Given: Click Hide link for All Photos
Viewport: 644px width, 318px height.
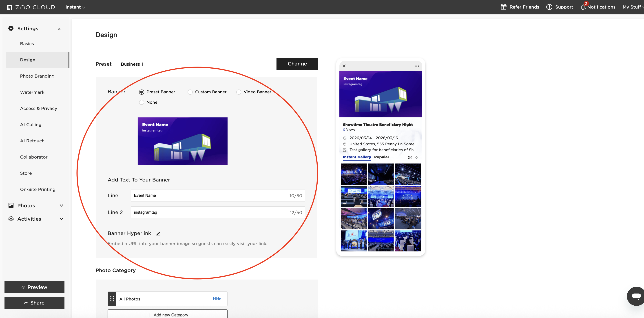Looking at the screenshot, I should [x=217, y=299].
